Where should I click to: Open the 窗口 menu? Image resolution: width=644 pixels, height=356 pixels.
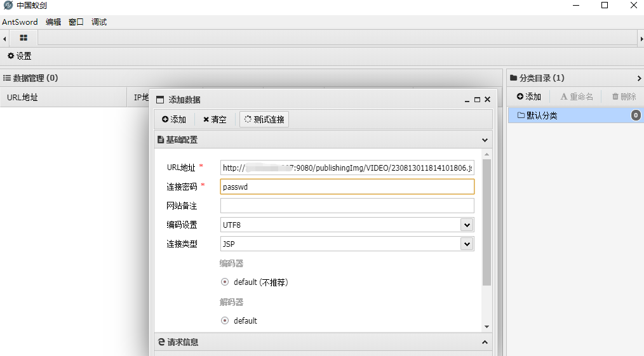pyautogui.click(x=76, y=22)
